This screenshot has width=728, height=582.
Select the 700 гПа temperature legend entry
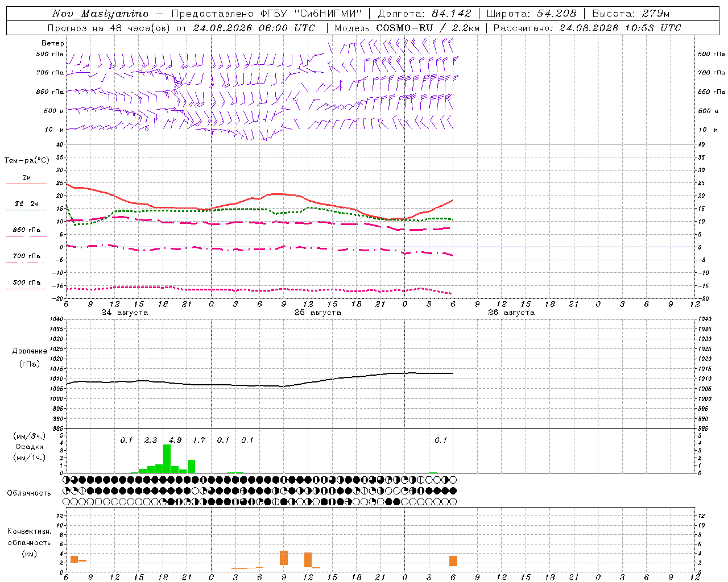(26, 256)
